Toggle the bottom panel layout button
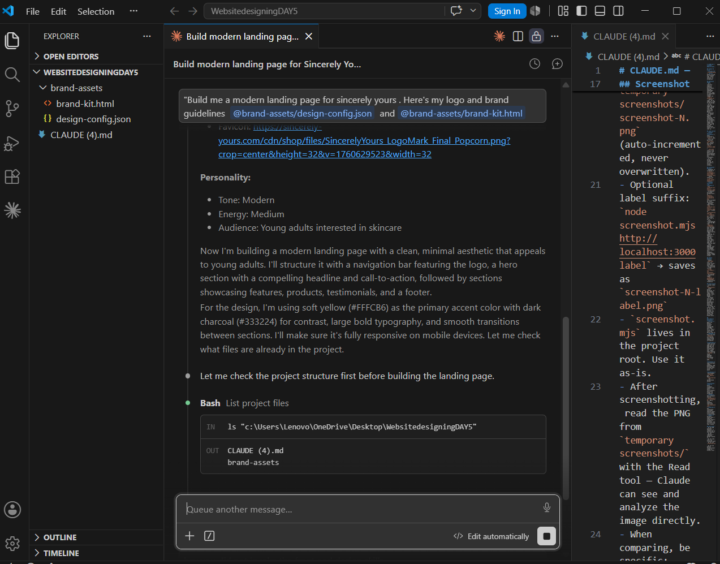The image size is (720, 564). pyautogui.click(x=600, y=11)
